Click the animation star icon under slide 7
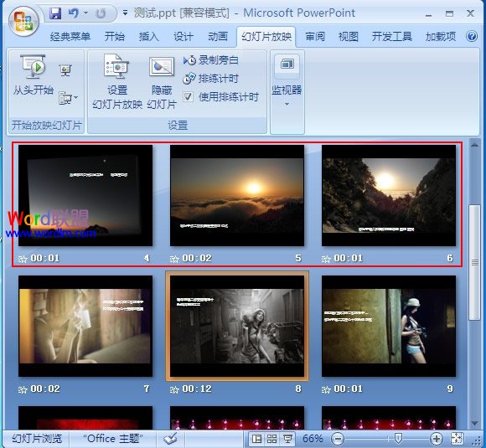Viewport: 486px width, 448px height. [x=23, y=389]
